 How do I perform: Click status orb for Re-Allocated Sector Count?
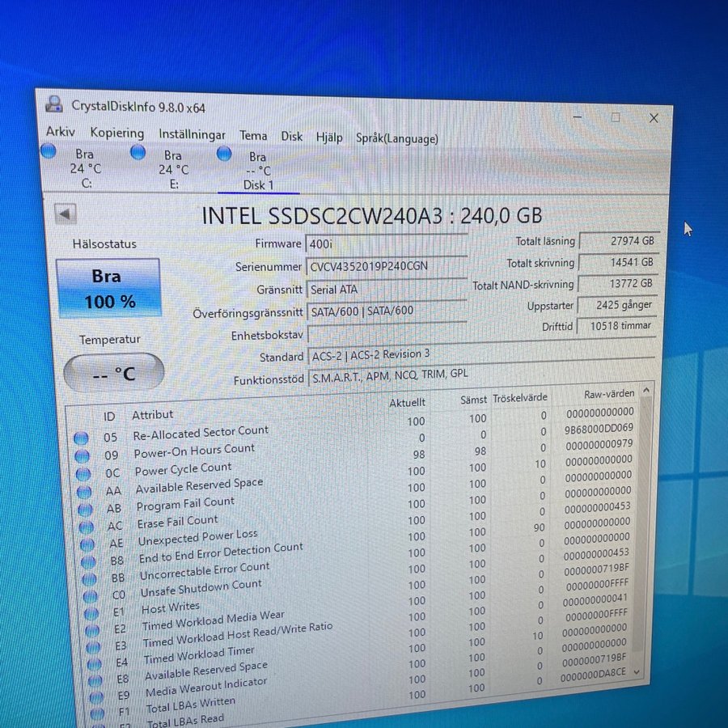(81, 438)
